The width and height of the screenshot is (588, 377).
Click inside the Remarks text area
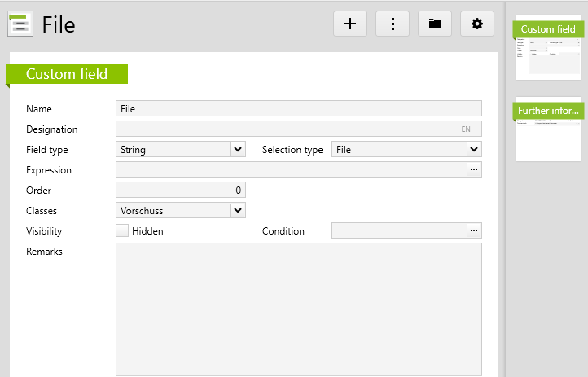point(298,308)
